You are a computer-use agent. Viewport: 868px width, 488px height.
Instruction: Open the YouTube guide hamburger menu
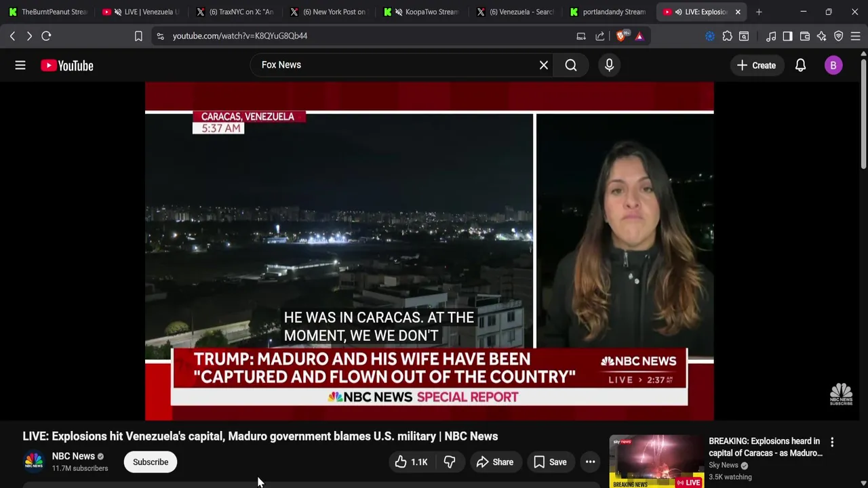click(20, 65)
